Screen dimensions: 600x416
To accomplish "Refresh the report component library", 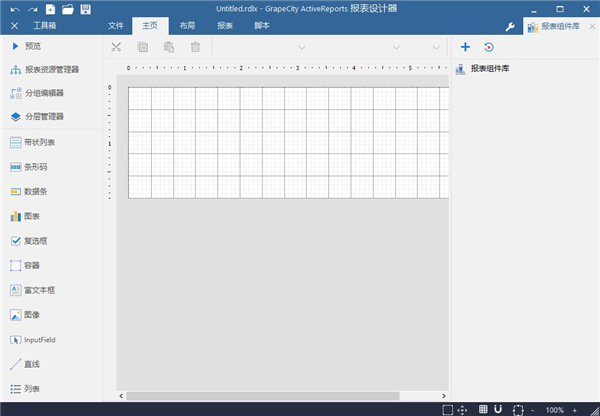I will [x=488, y=47].
